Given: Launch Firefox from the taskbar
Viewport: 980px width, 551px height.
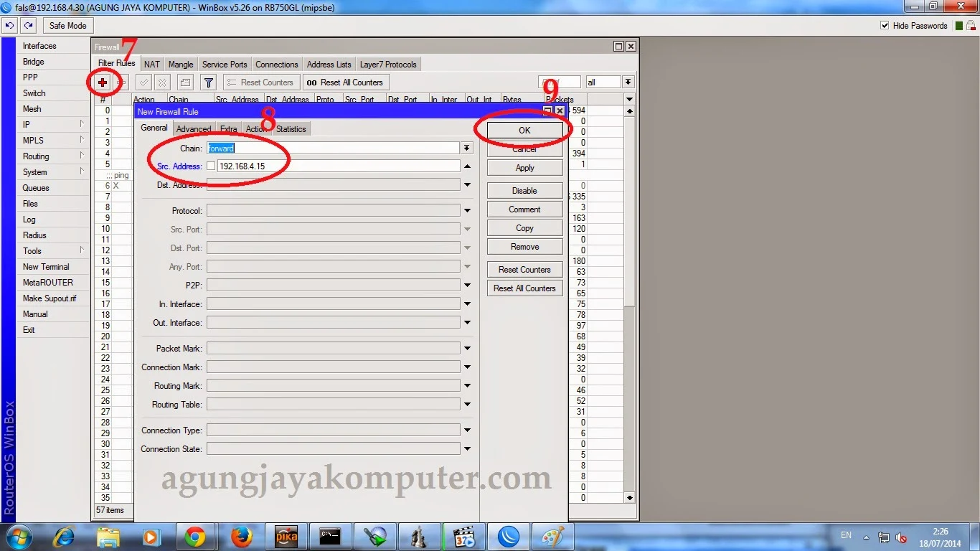Looking at the screenshot, I should click(242, 537).
